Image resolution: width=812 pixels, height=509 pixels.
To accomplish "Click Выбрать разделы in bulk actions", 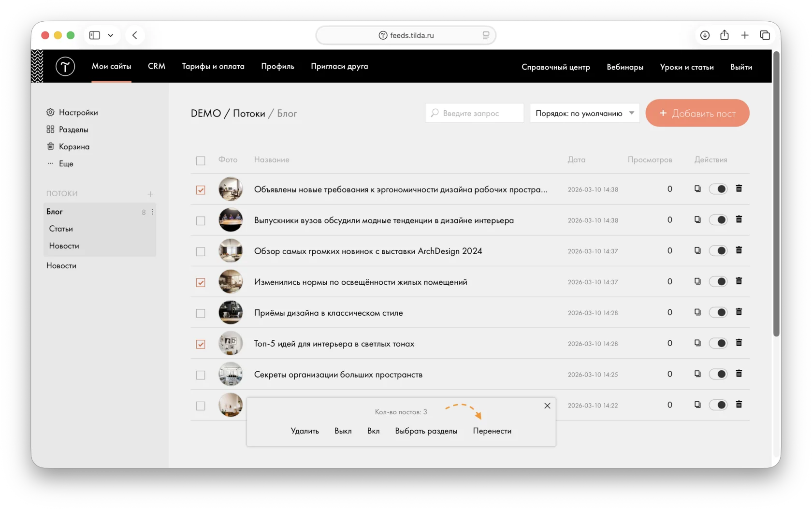I will click(x=426, y=431).
